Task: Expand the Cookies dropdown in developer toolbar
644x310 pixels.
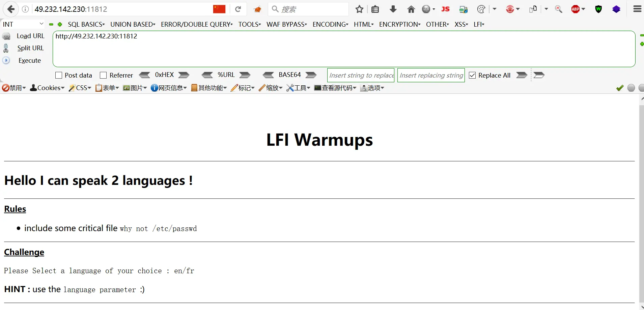Action: click(47, 88)
